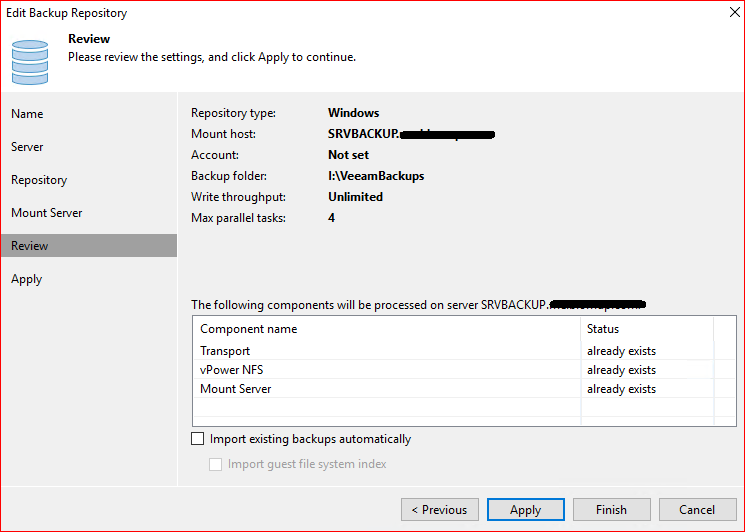Image resolution: width=745 pixels, height=532 pixels.
Task: Sort by Component name column header
Action: (249, 329)
